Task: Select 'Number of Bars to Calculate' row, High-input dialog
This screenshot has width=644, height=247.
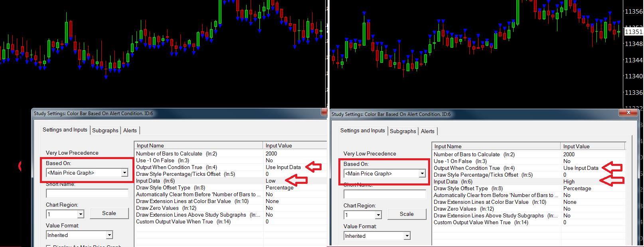Action: [529, 154]
